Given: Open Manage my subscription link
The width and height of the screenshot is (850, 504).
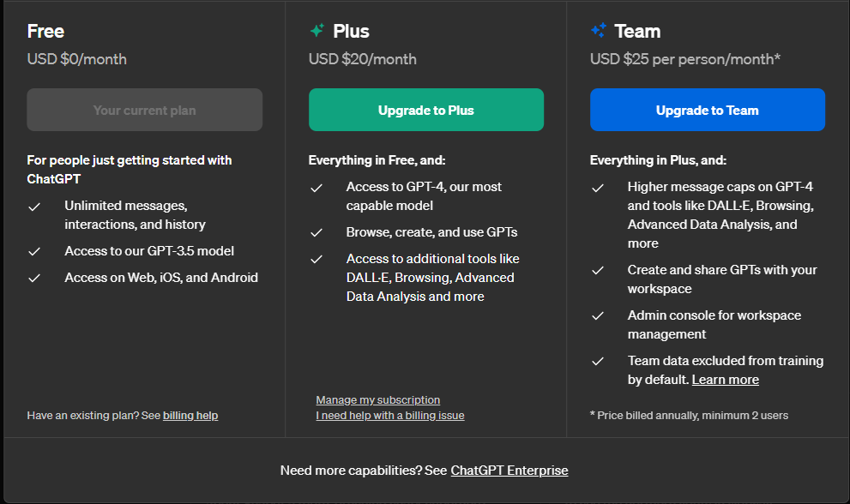Looking at the screenshot, I should (378, 400).
